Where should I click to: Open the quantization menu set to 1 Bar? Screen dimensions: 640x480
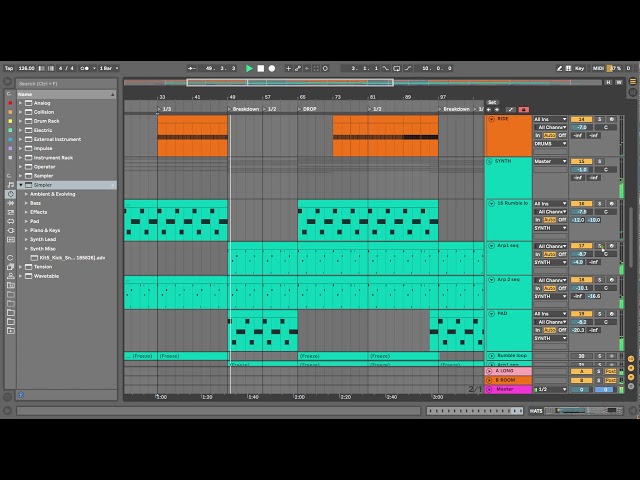[109, 68]
